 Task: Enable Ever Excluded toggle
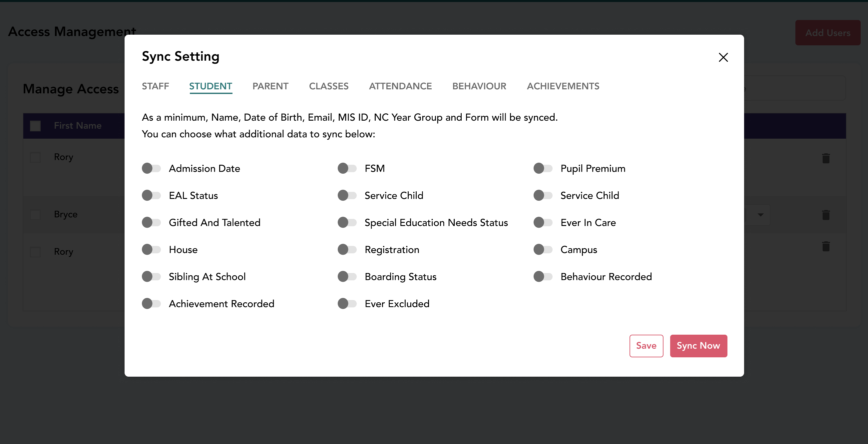click(347, 303)
